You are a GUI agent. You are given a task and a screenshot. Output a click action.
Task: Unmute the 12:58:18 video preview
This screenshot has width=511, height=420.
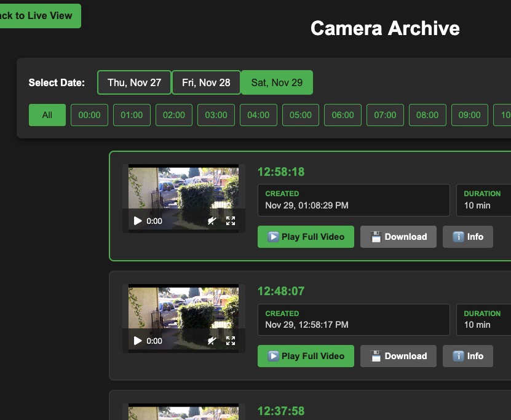(212, 221)
